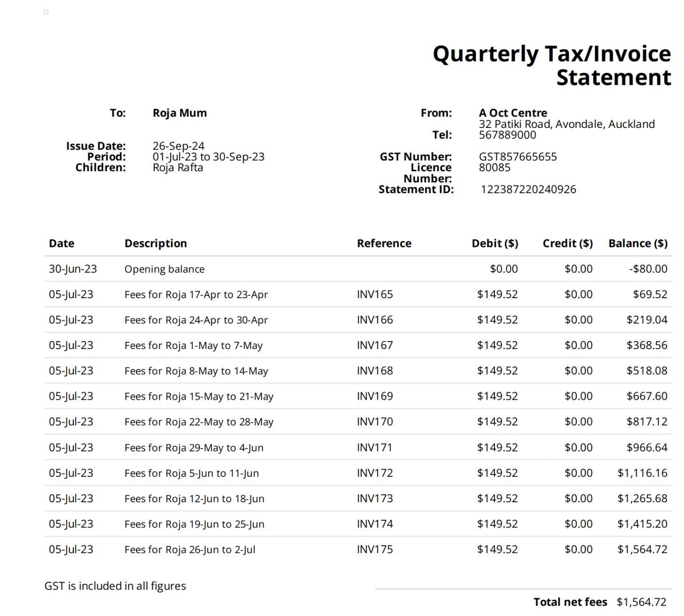
Task: Click balance $667.60
Action: 647,396
